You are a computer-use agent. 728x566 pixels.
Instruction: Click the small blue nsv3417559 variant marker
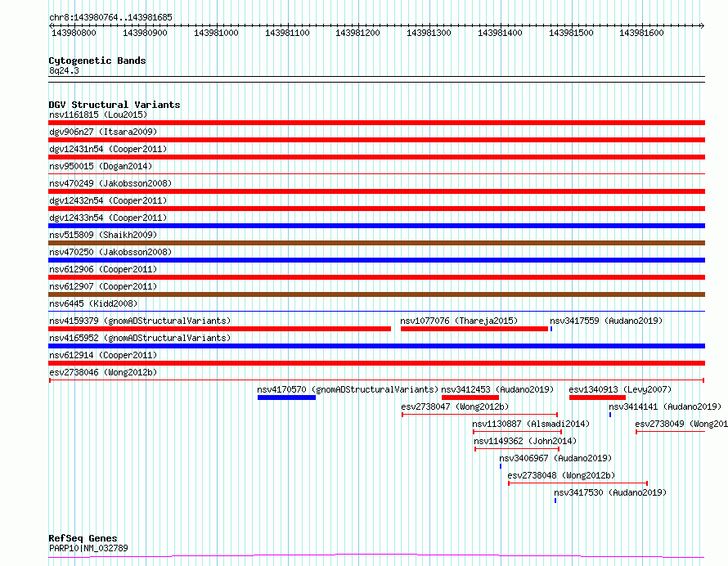[551, 329]
